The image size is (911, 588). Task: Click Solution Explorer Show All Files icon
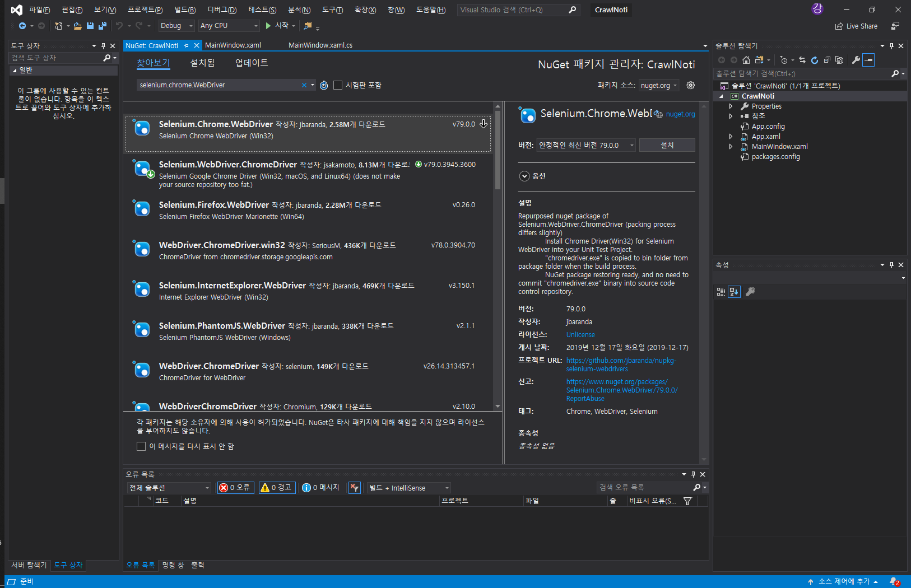coord(839,60)
